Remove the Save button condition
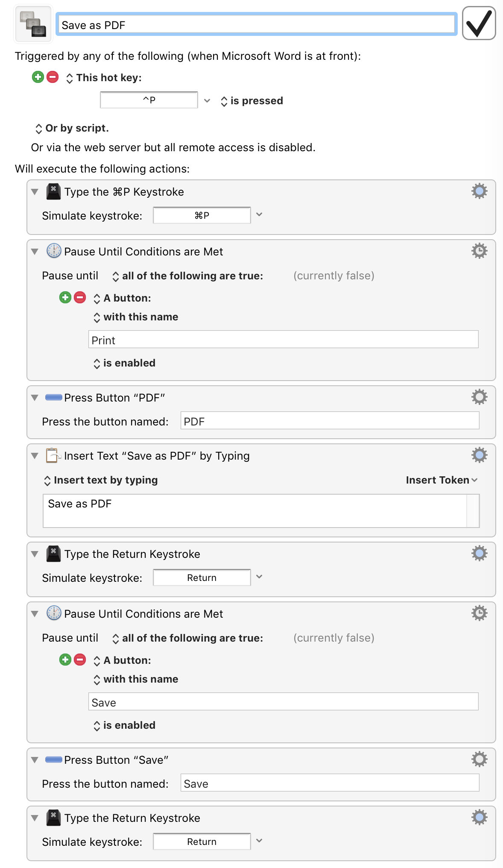Image resolution: width=503 pixels, height=868 pixels. click(80, 660)
